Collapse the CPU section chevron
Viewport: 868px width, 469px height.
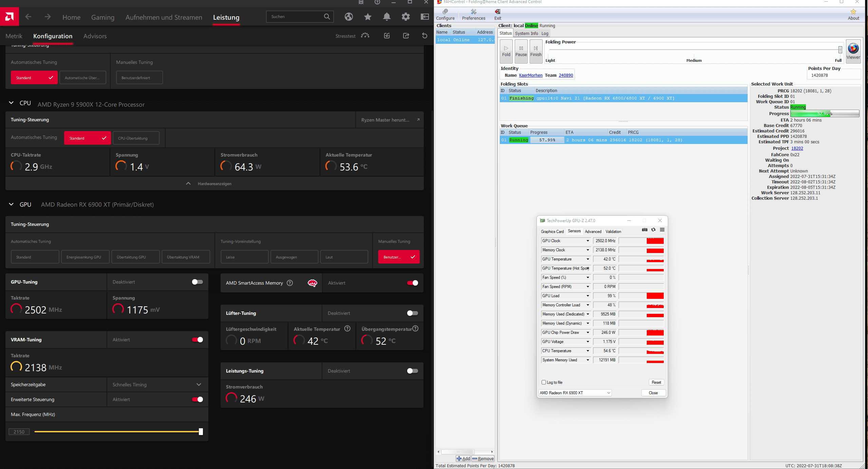click(11, 103)
